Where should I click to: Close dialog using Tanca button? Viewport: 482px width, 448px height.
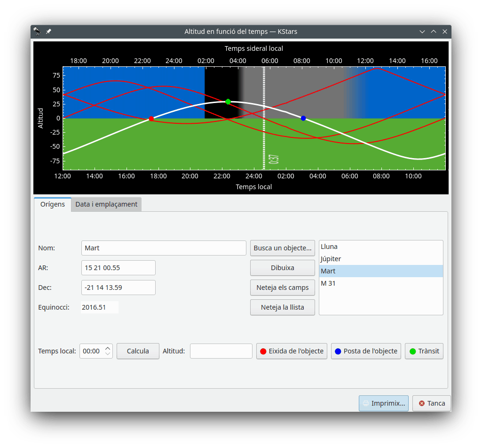coord(431,403)
